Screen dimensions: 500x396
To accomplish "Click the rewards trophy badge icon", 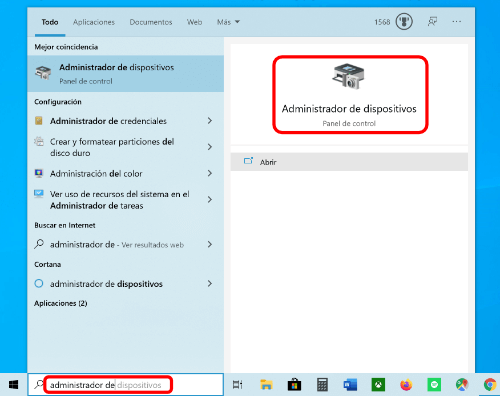I will 404,22.
